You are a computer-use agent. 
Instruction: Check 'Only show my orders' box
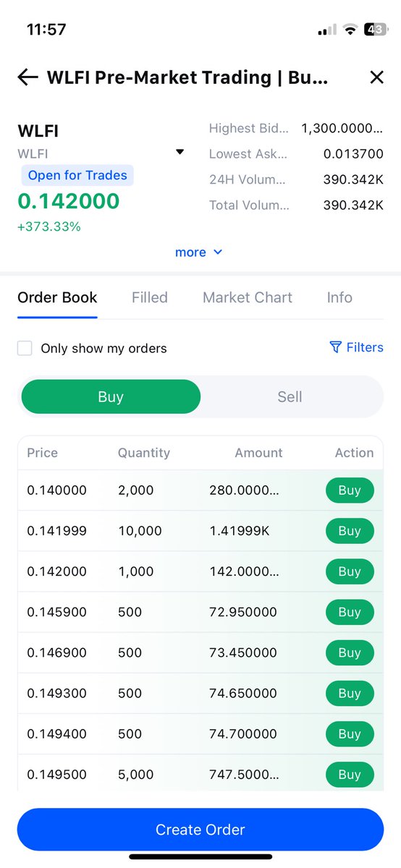[x=25, y=348]
